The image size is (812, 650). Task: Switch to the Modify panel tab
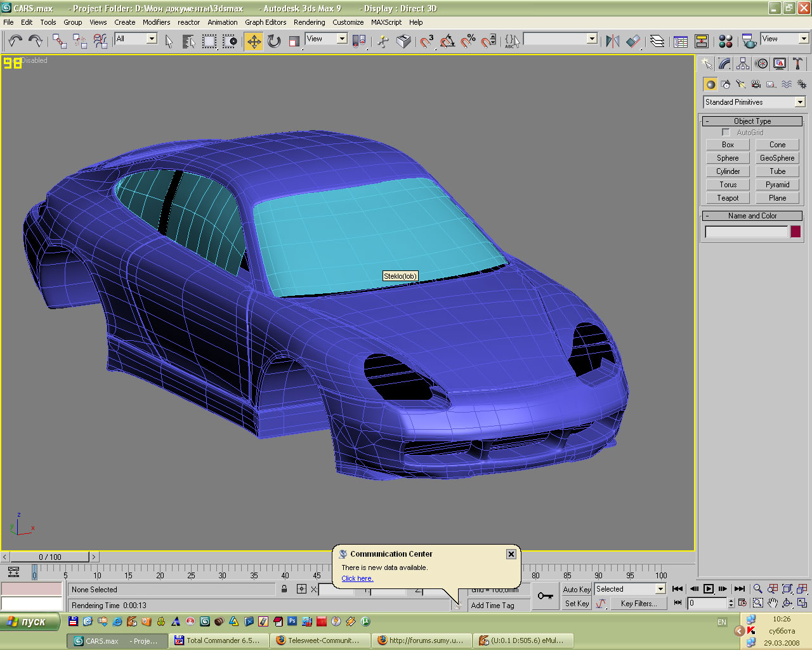tap(724, 63)
